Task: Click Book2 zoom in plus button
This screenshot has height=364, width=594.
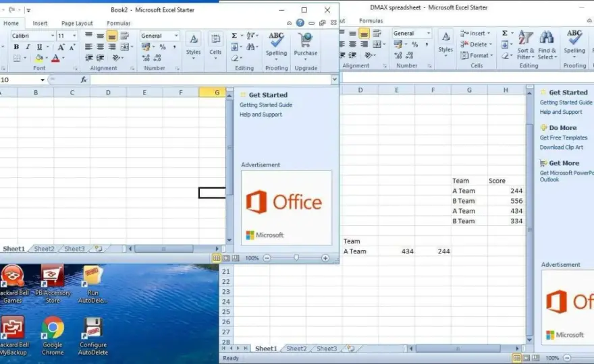Action: pyautogui.click(x=325, y=258)
